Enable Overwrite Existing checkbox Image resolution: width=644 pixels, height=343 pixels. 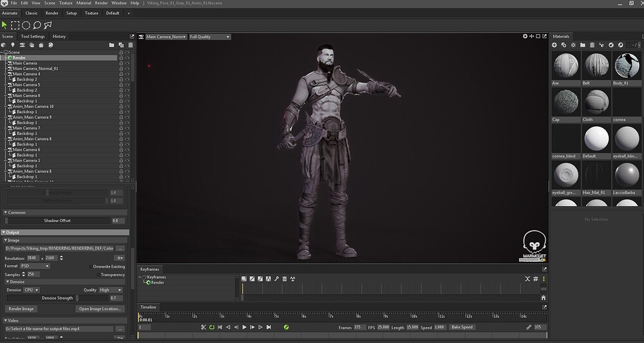point(90,266)
